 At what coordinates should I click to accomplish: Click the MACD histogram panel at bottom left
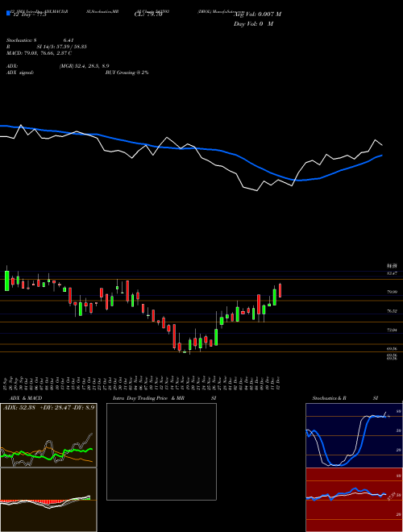coord(48,500)
